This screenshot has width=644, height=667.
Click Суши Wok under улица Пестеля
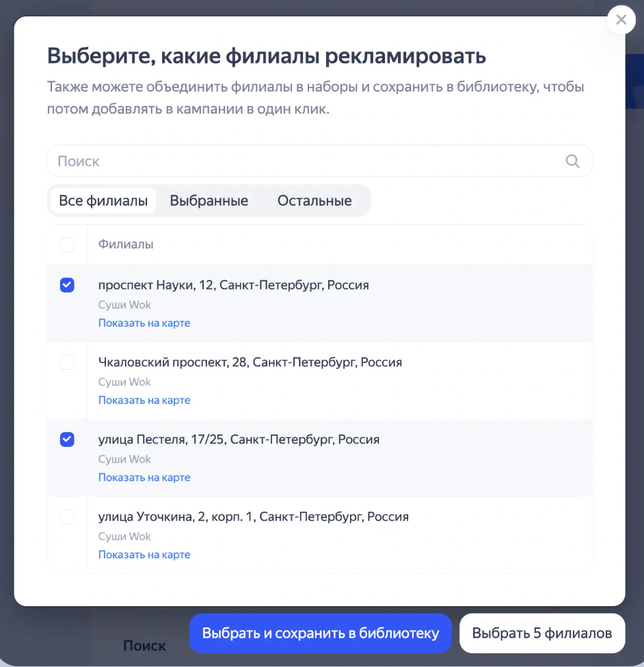click(x=124, y=459)
